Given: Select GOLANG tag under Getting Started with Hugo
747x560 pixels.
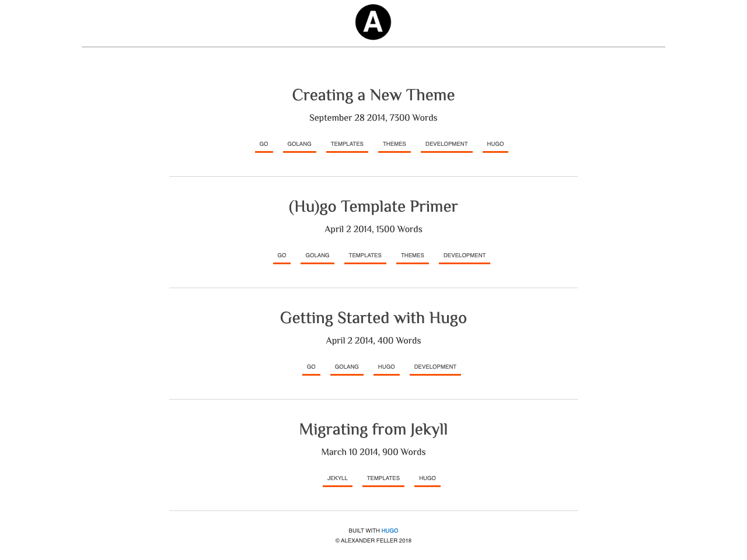Looking at the screenshot, I should tap(347, 367).
